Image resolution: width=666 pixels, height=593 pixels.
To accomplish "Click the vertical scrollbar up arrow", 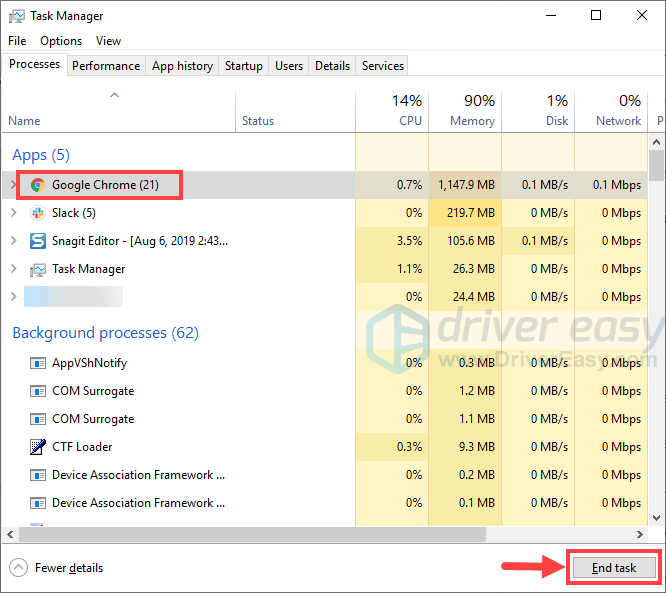I will coord(657,142).
